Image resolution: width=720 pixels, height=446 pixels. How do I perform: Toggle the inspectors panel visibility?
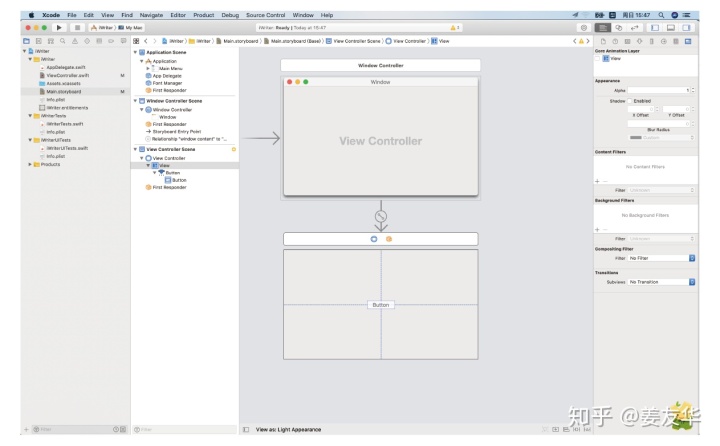[686, 28]
